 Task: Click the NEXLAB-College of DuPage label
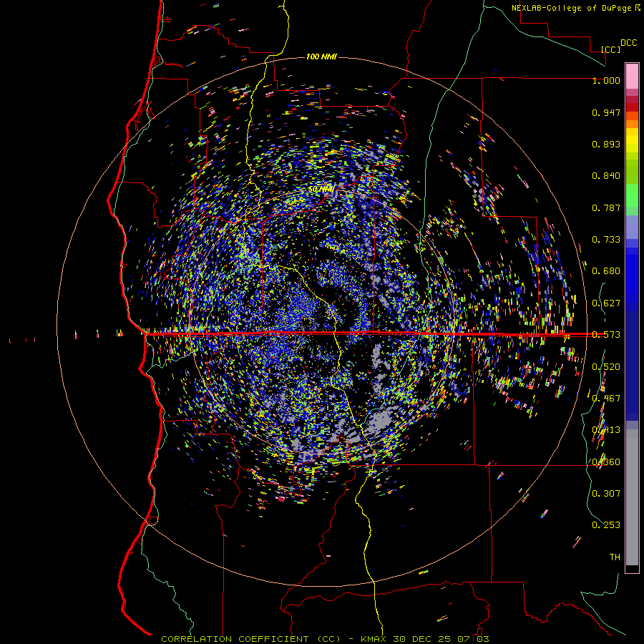(571, 8)
